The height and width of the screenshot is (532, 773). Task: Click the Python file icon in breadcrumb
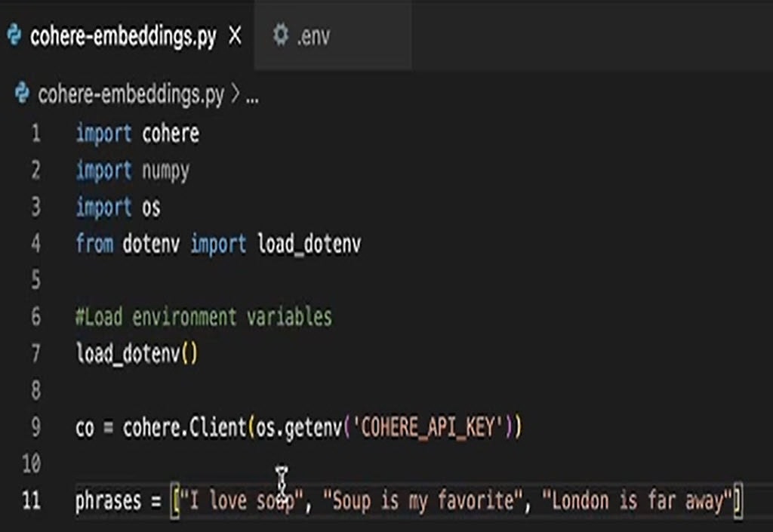coord(23,94)
